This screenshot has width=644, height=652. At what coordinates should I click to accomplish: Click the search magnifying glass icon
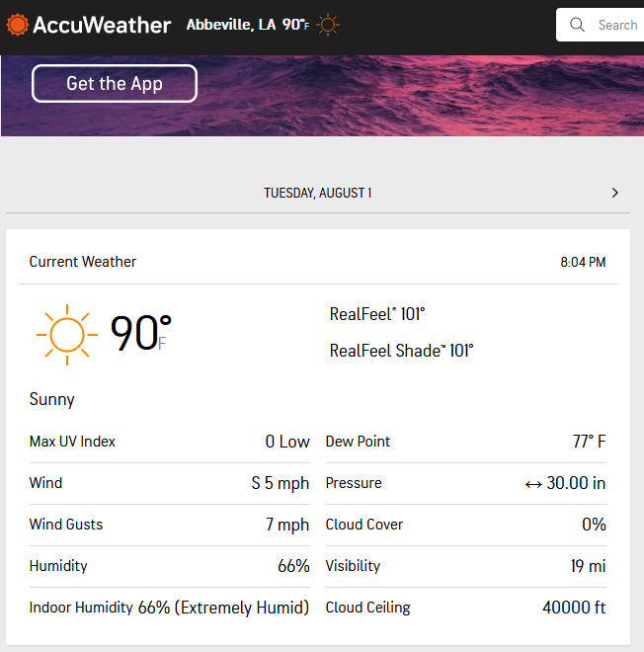point(577,25)
